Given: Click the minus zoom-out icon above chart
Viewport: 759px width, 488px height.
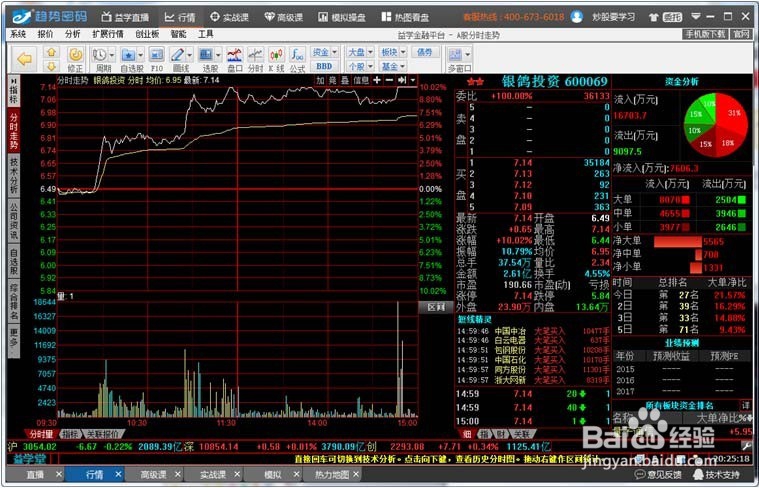Looking at the screenshot, I should coord(389,80).
